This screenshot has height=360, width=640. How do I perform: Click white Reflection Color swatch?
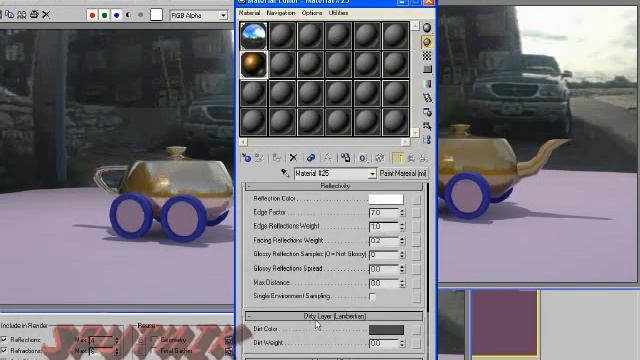point(386,199)
